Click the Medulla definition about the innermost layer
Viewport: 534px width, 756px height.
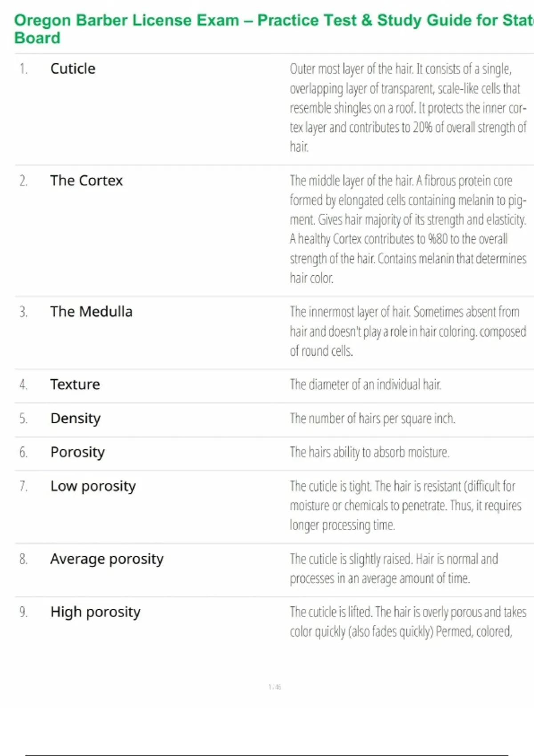(407, 331)
